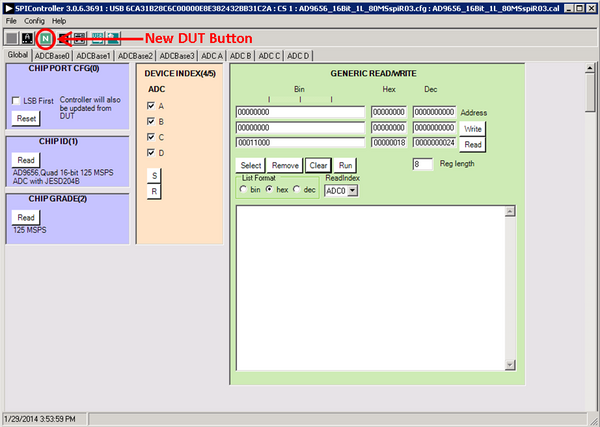The height and width of the screenshot is (427, 600).
Task: Click inside the empty command list box
Action: [x=370, y=288]
